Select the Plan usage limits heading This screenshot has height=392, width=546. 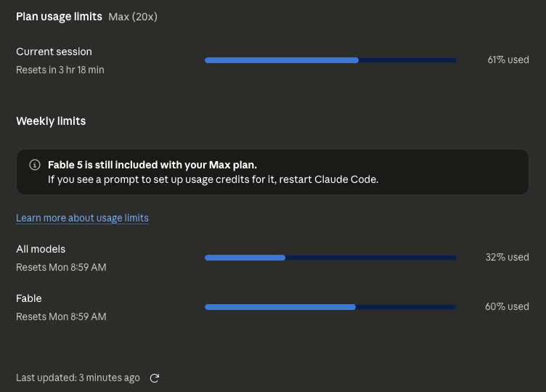60,17
